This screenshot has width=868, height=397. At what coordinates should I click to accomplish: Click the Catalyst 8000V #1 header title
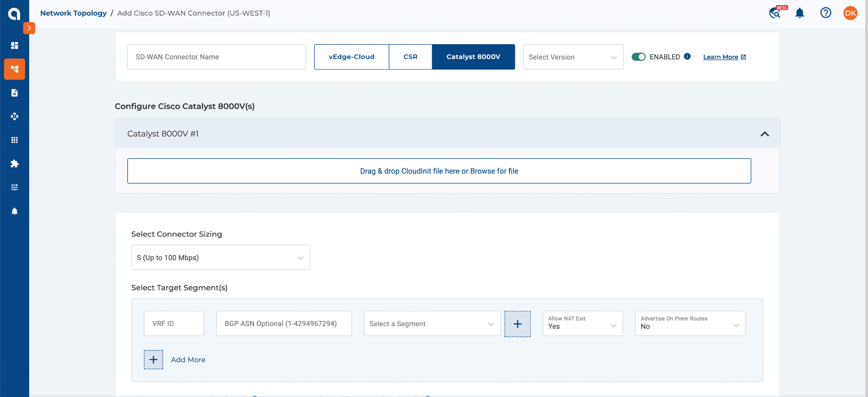(x=163, y=134)
